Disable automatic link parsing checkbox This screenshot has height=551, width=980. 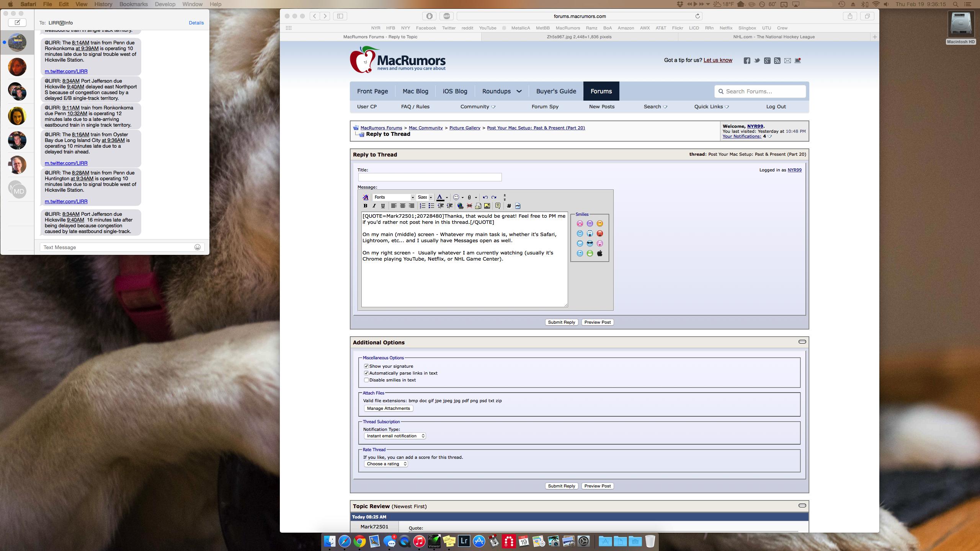tap(366, 373)
